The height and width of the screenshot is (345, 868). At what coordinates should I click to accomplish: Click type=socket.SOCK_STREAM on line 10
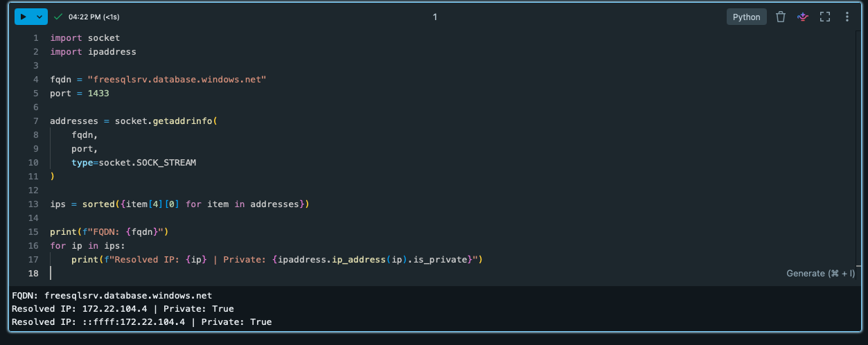point(134,163)
